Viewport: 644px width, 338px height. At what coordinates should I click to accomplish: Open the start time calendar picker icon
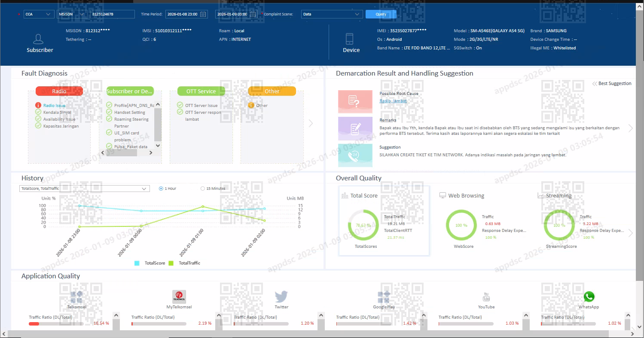(x=203, y=14)
